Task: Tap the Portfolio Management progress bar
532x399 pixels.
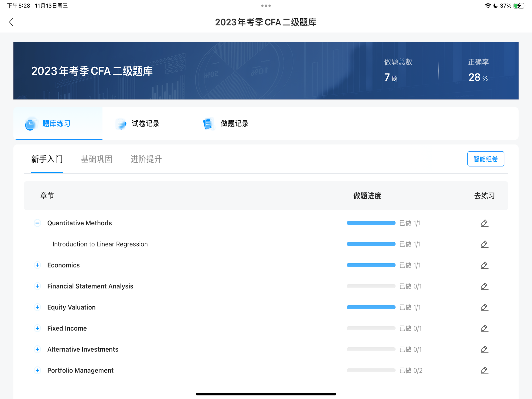Action: (x=371, y=370)
